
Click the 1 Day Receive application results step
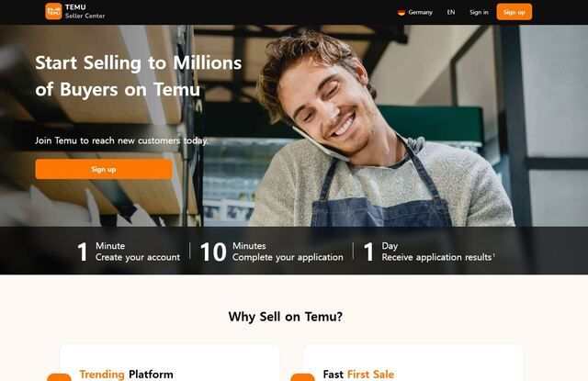tap(429, 252)
